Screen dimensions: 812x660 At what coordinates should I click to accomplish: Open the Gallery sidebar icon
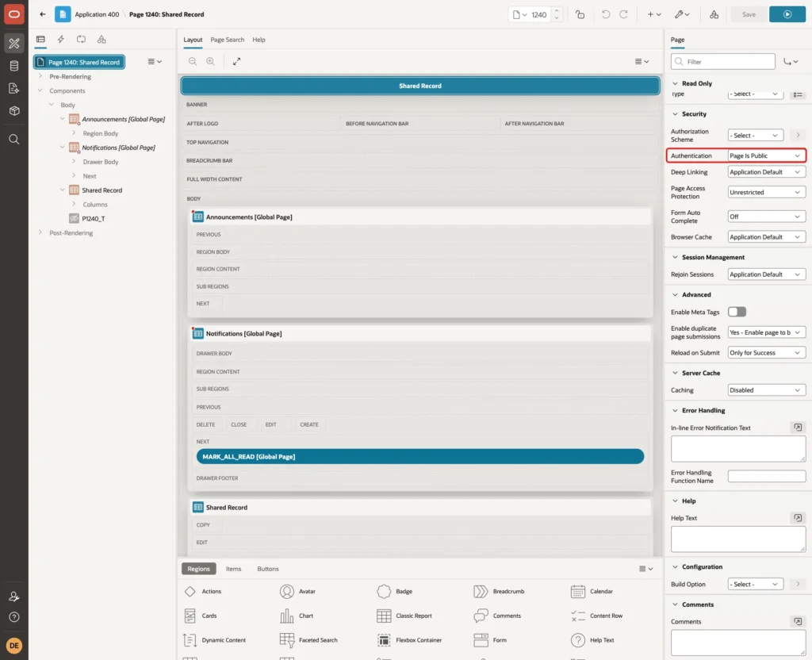click(14, 111)
